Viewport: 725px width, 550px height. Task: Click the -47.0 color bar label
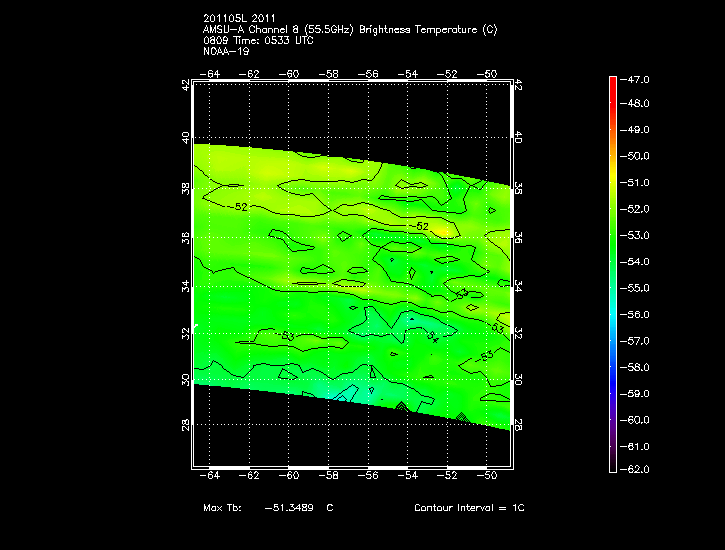coord(637,78)
